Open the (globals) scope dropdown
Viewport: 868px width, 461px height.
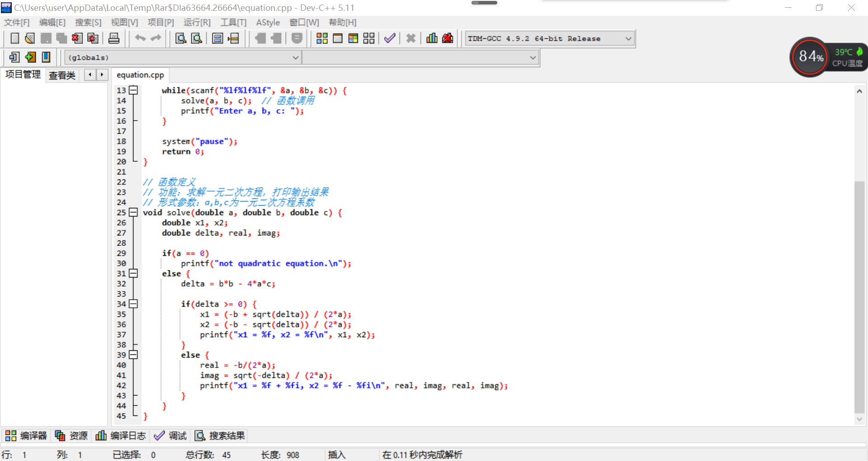tap(183, 57)
